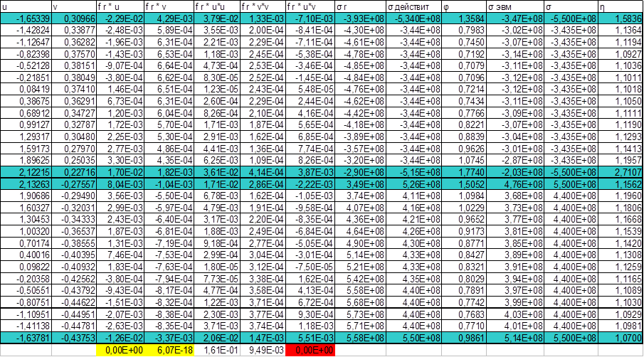Click the cell 1,80E-05
Viewport: 644px width, 357px height.
coord(217,267)
